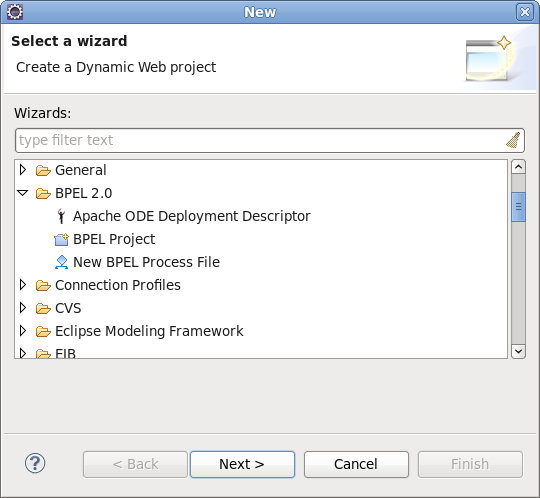Click the CVS folder icon
Screen dimensions: 540x498
point(43,308)
